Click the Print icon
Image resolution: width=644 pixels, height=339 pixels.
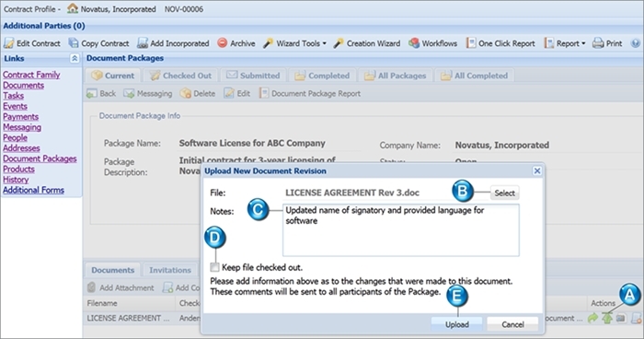pyautogui.click(x=598, y=43)
